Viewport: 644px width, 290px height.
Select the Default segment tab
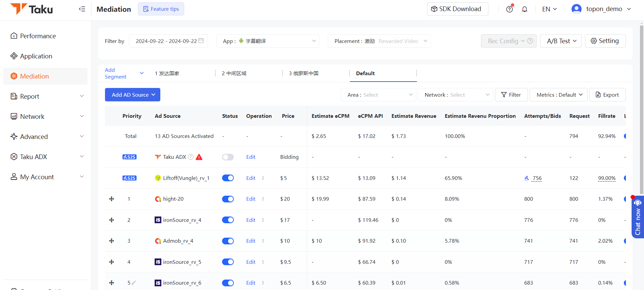pos(383,73)
